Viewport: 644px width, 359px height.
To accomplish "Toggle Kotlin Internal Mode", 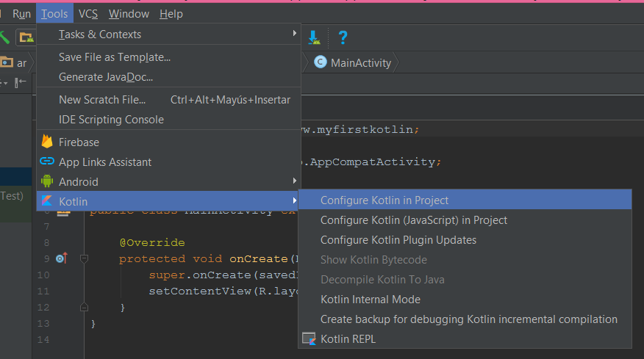I will (x=465, y=300).
